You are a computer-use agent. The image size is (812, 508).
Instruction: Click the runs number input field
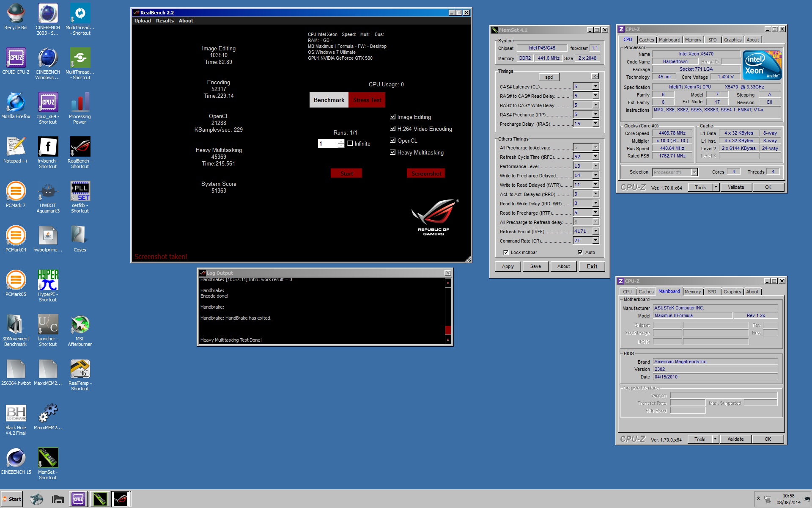[x=328, y=144]
